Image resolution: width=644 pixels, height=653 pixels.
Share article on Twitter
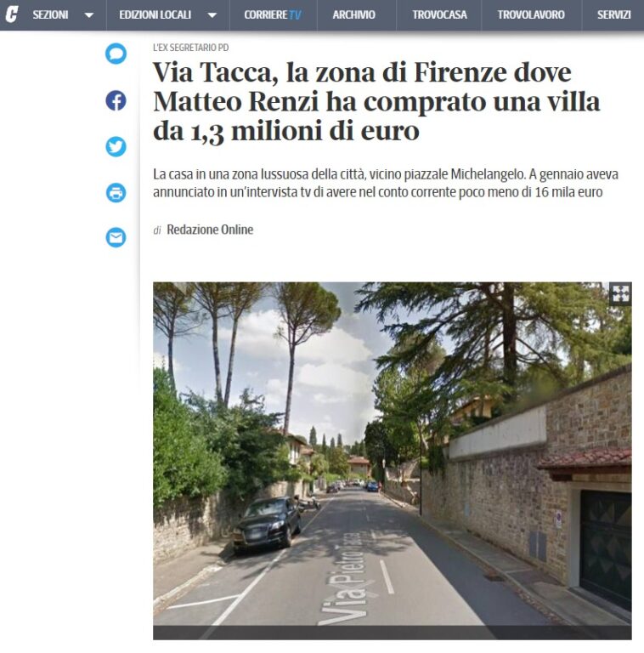click(x=116, y=146)
